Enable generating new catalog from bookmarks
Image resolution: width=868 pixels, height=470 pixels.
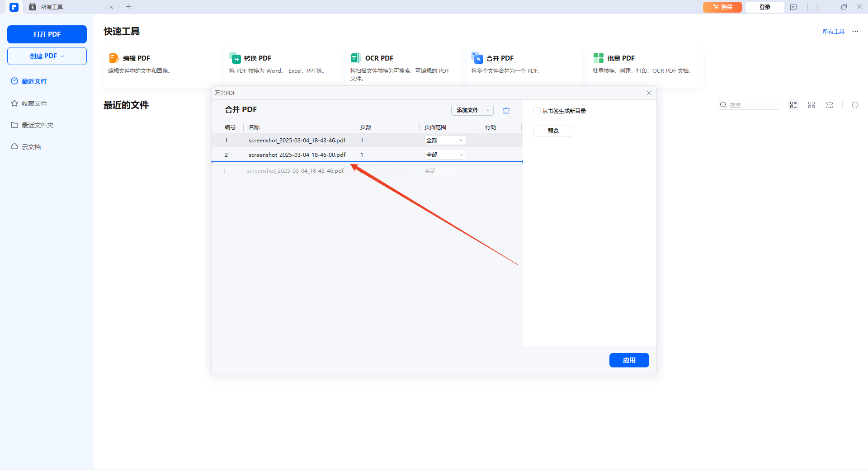(537, 111)
